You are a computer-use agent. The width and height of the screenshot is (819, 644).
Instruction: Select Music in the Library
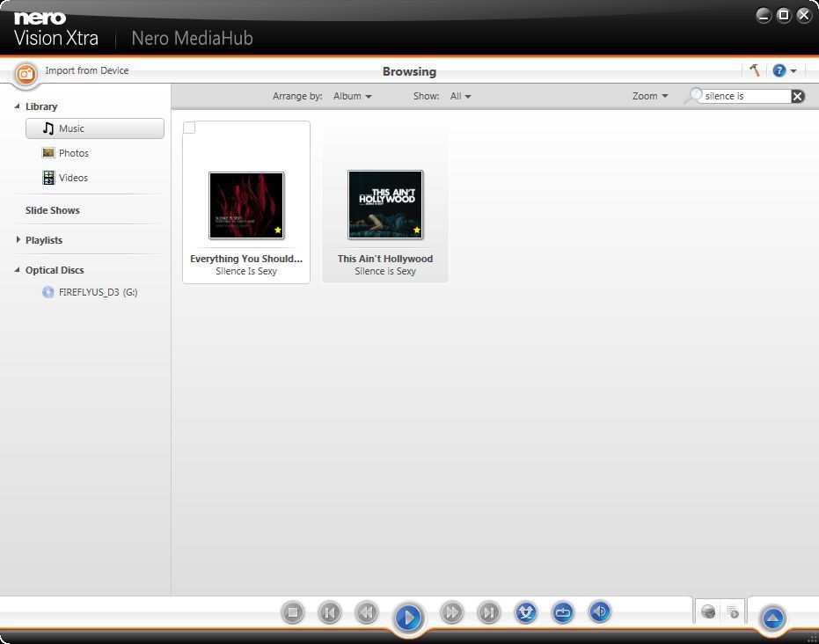(x=94, y=128)
